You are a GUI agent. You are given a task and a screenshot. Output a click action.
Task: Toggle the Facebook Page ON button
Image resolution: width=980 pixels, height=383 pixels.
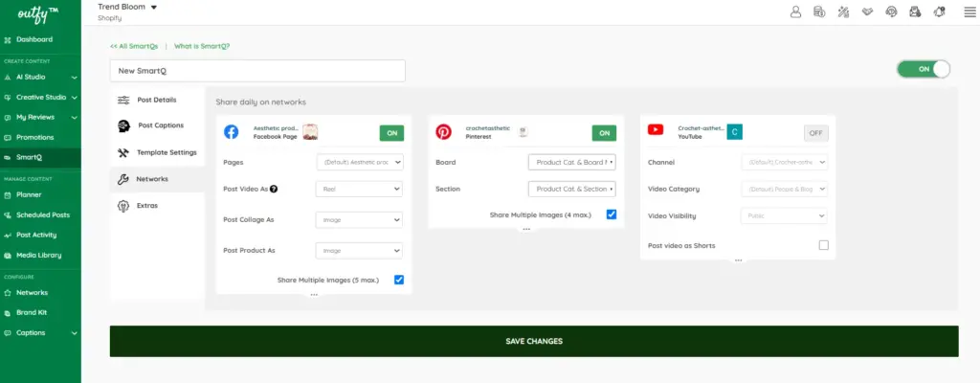point(391,133)
